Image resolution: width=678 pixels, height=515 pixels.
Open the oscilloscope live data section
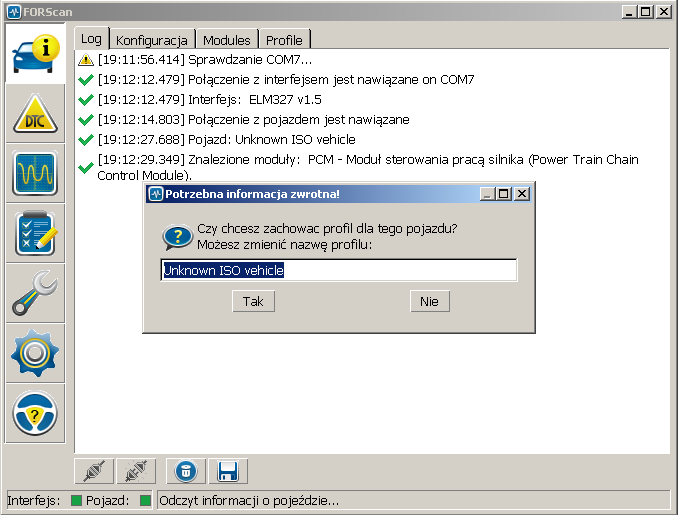35,175
